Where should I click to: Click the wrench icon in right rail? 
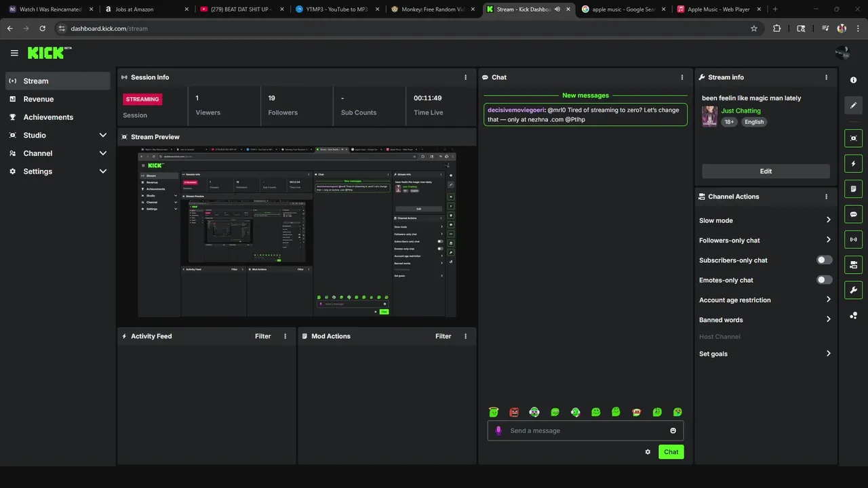point(853,290)
